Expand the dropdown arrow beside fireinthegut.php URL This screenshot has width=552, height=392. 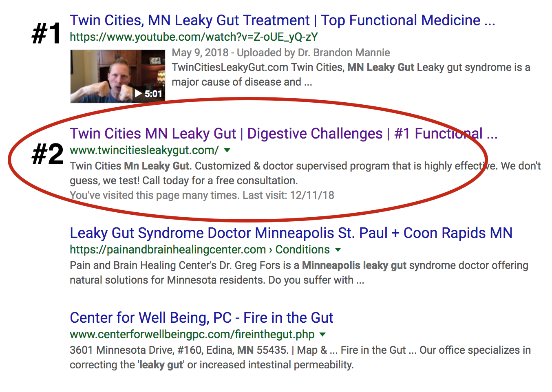coord(322,335)
